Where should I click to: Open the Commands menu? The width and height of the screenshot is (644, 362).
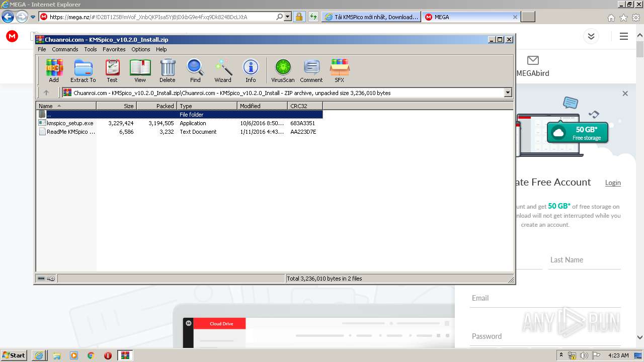point(65,49)
